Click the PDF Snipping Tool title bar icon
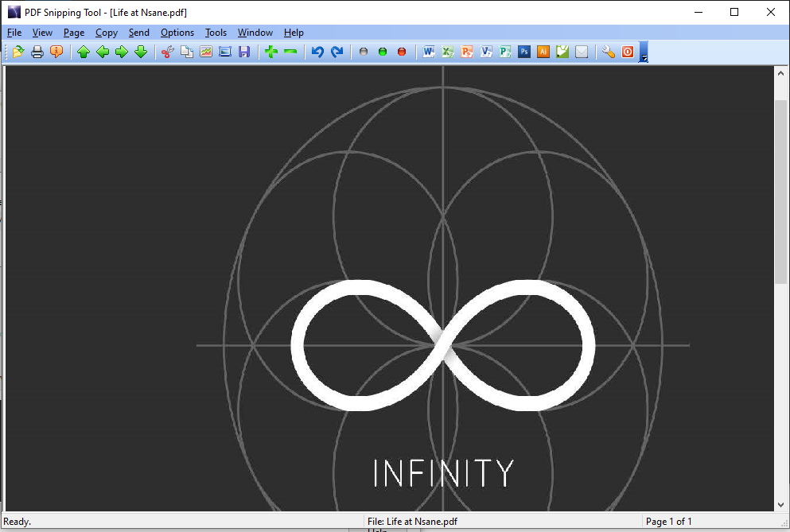This screenshot has width=790, height=532. 14,12
